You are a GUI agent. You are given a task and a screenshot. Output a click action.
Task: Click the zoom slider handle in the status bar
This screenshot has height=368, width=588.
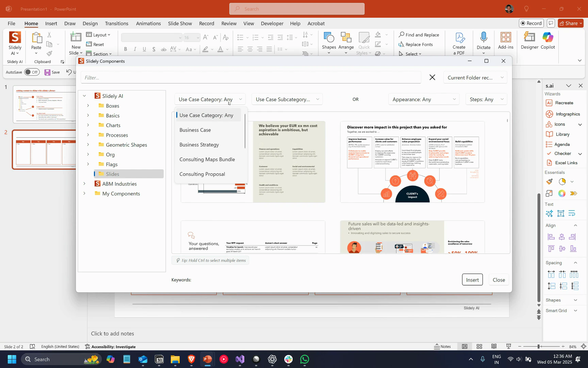click(539, 347)
